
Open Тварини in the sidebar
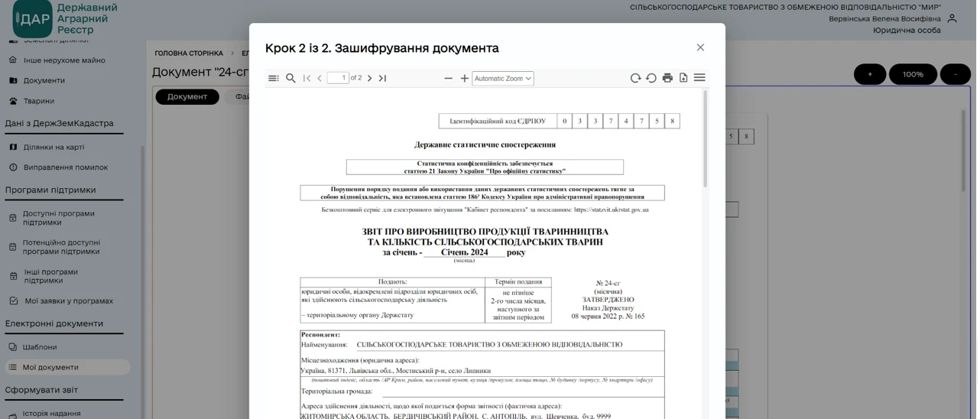39,101
